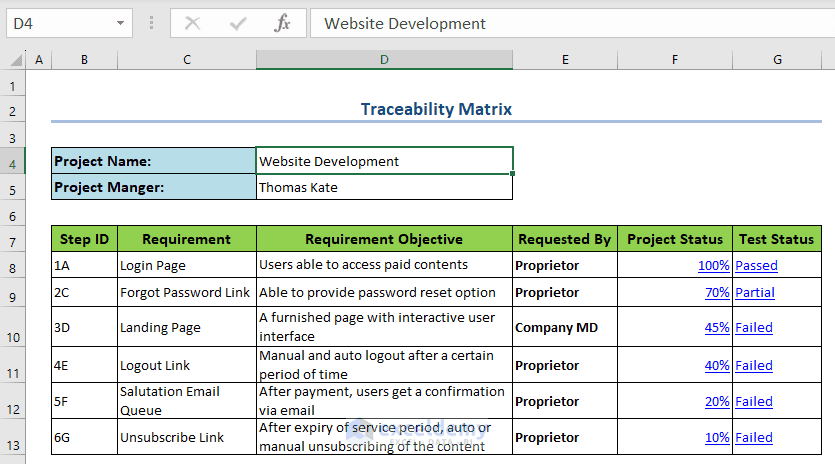The height and width of the screenshot is (464, 835).
Task: Select the 5F step ID cell
Action: point(84,401)
